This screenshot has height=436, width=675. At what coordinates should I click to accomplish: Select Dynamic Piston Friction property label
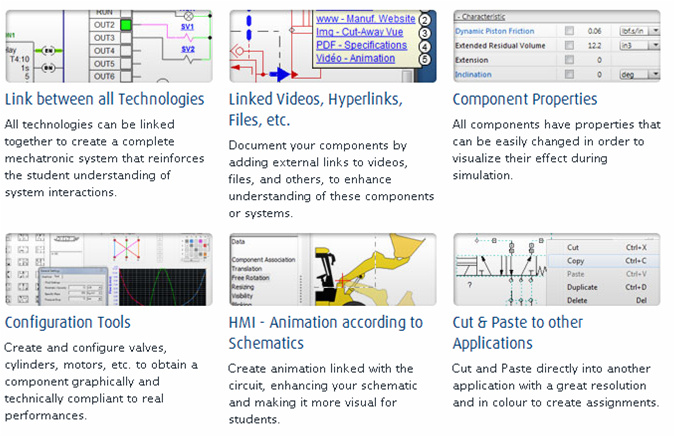click(495, 31)
